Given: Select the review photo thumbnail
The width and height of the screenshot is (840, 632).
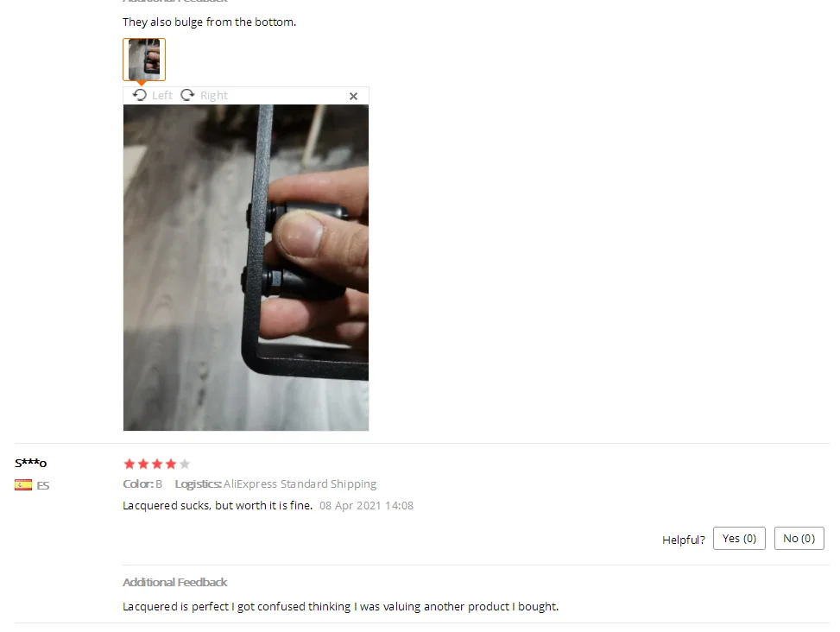Looking at the screenshot, I should click(x=144, y=60).
